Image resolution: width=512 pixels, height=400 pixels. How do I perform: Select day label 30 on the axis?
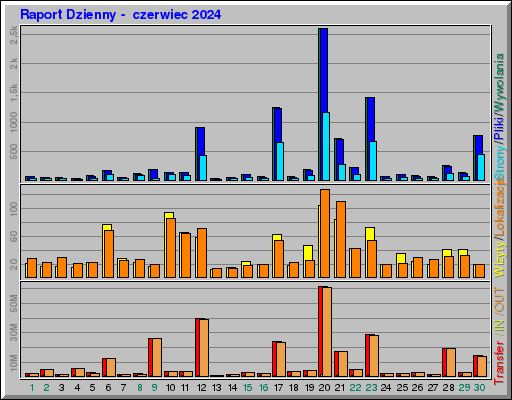pos(479,388)
